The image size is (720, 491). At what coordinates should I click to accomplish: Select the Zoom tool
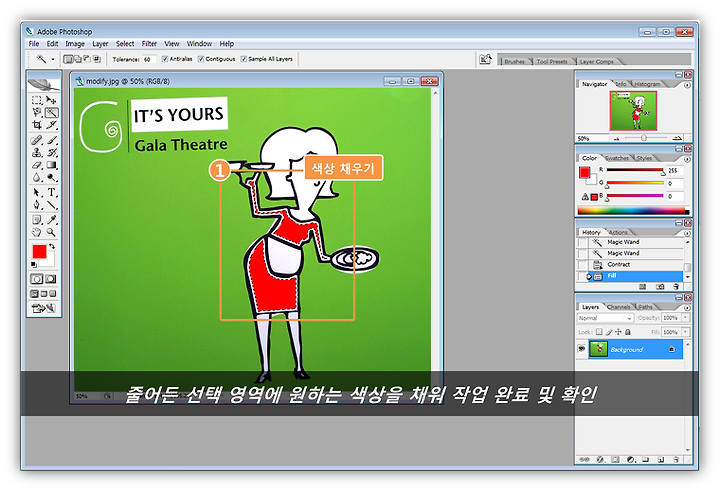tap(51, 232)
